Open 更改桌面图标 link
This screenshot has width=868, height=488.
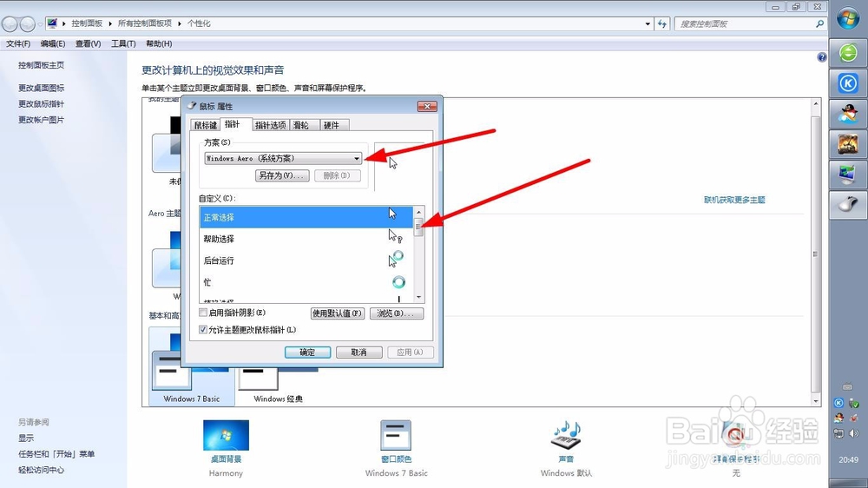[41, 88]
